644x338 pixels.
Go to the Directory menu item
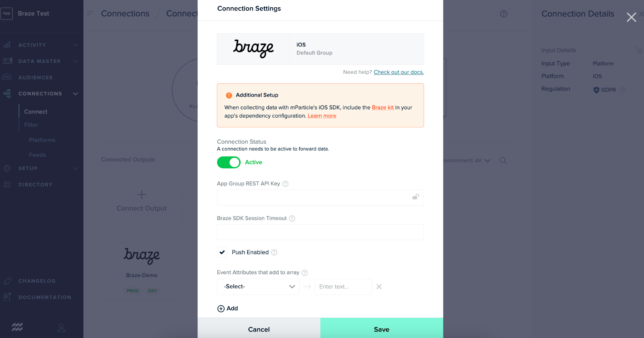35,185
